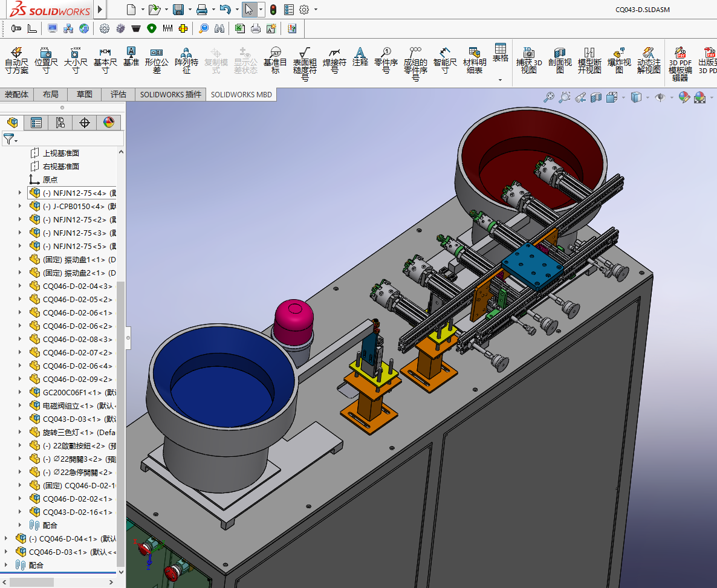Click the 剖面视图 tool

(x=560, y=61)
